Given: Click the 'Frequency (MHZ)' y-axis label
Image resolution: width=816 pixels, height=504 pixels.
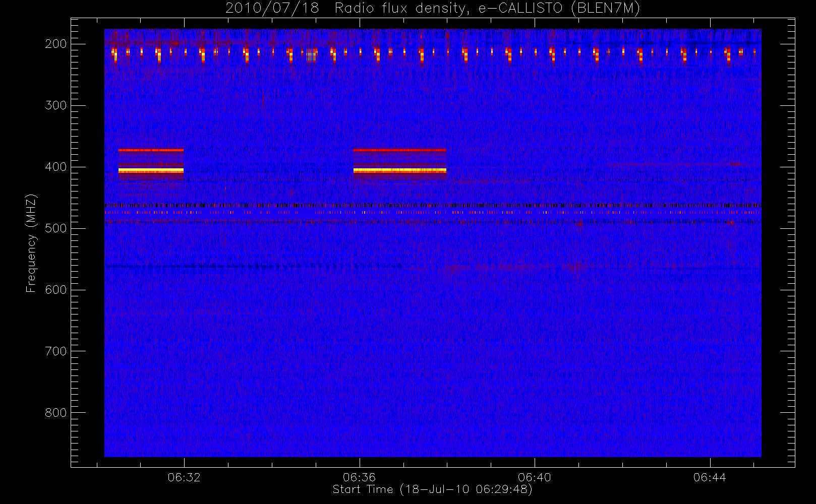Looking at the screenshot, I should pos(31,243).
